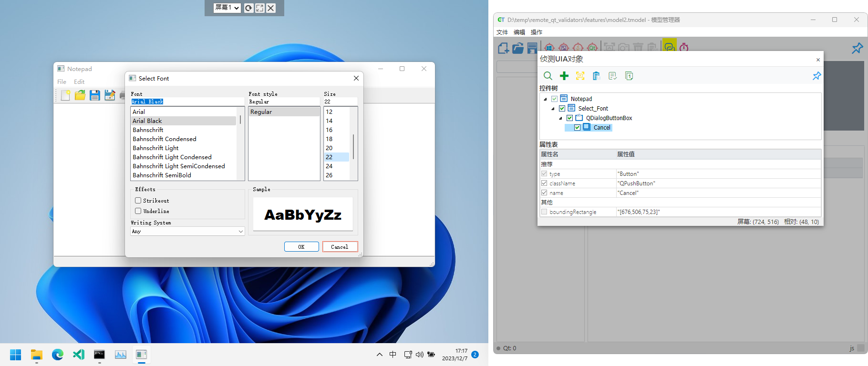Screen dimensions: 868x366
Task: Click the green numbered-pages icon
Action: pos(629,76)
